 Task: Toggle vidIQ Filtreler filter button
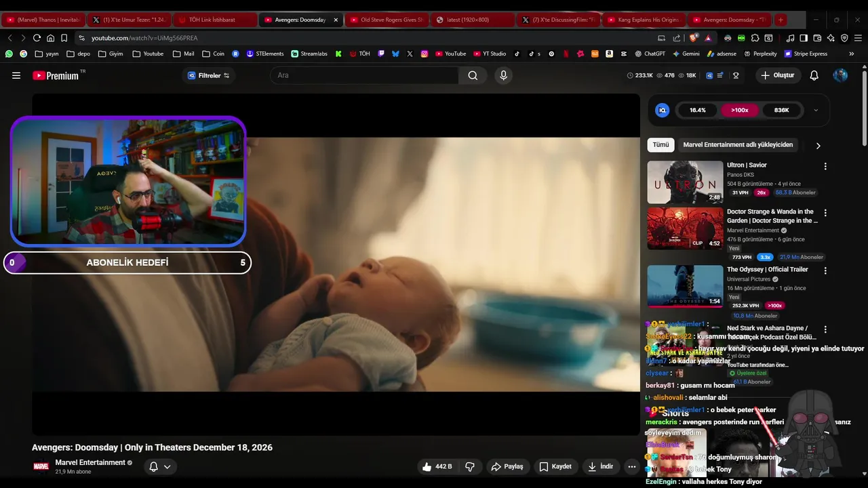pyautogui.click(x=209, y=75)
